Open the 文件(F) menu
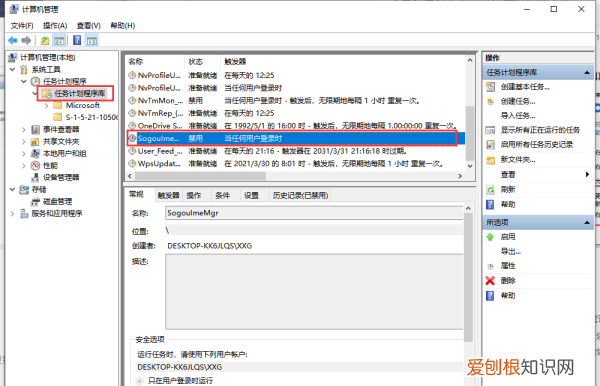600x386 pixels. 22,26
